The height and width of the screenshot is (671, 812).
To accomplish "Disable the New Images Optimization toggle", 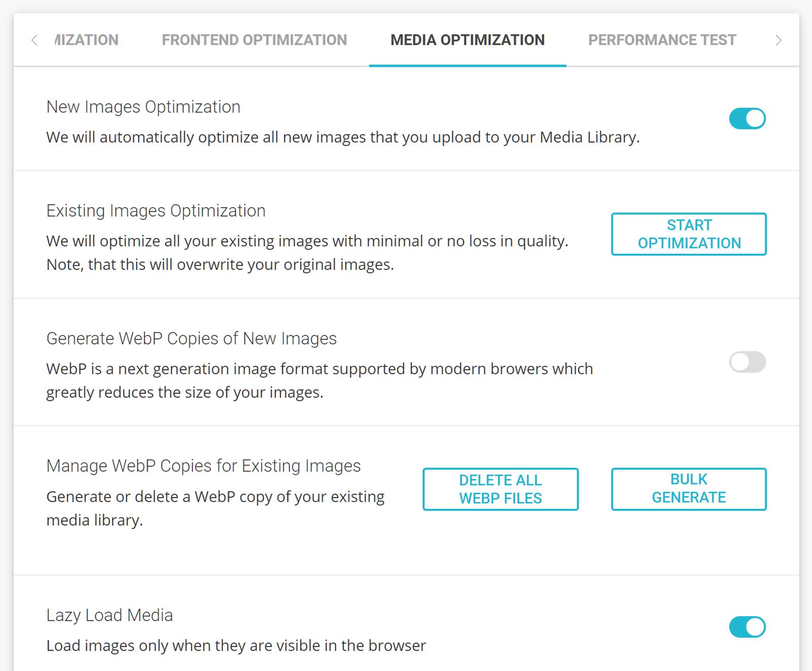I will [x=747, y=119].
